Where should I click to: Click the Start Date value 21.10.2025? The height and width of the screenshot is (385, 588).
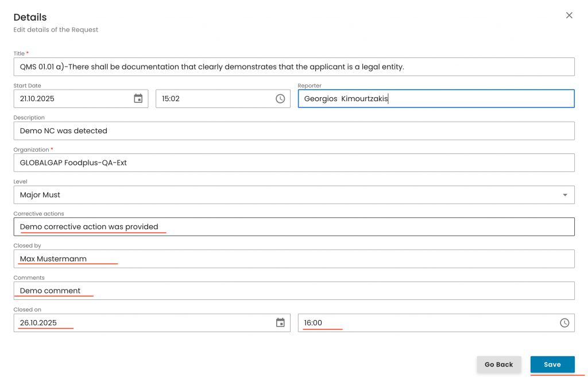(38, 99)
